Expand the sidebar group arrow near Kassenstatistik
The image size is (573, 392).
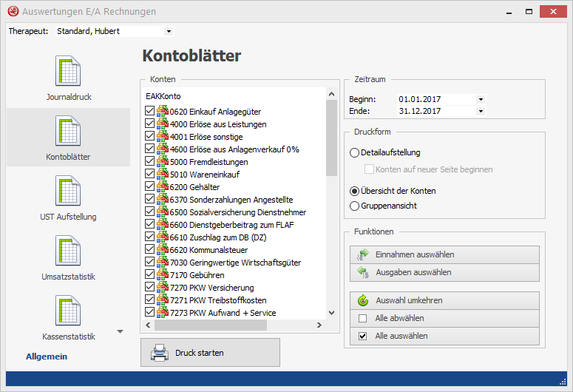(x=121, y=331)
